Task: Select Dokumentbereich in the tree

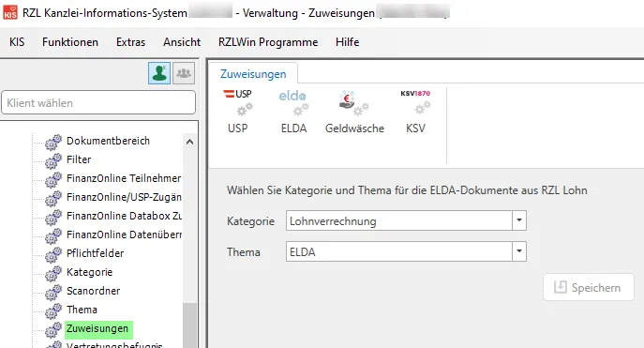Action: tap(108, 141)
